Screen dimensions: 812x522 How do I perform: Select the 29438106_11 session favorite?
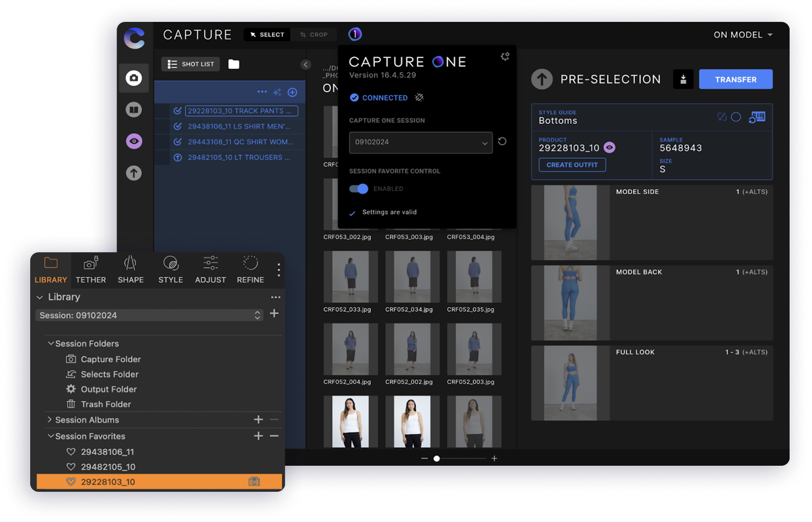pos(100,452)
